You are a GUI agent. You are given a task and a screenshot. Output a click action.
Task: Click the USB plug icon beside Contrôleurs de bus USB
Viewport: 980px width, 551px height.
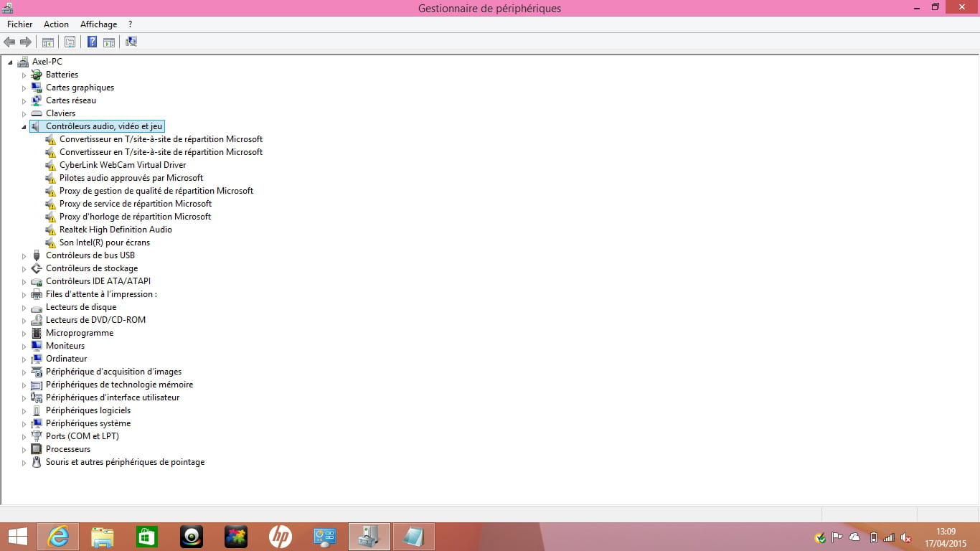37,255
